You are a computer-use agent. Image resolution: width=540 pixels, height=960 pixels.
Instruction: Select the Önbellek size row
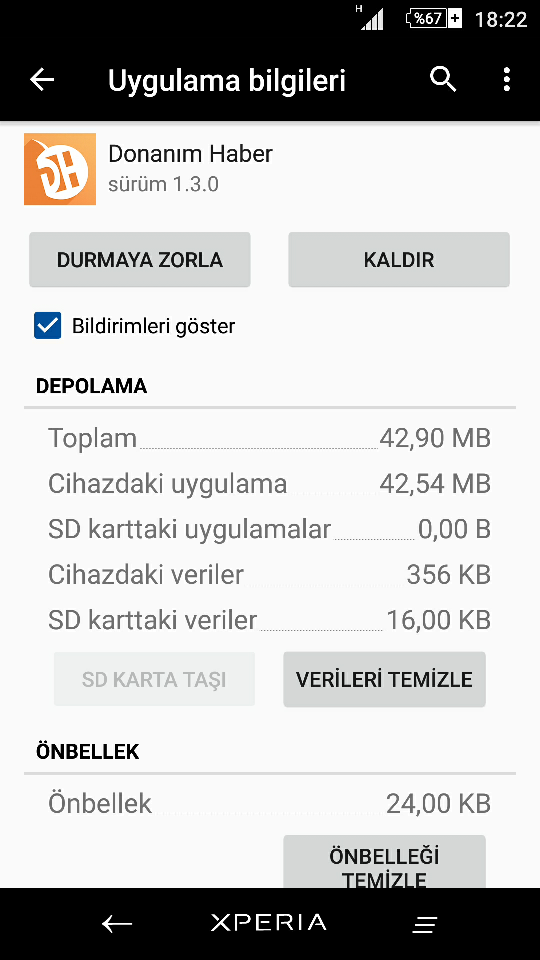tap(269, 803)
